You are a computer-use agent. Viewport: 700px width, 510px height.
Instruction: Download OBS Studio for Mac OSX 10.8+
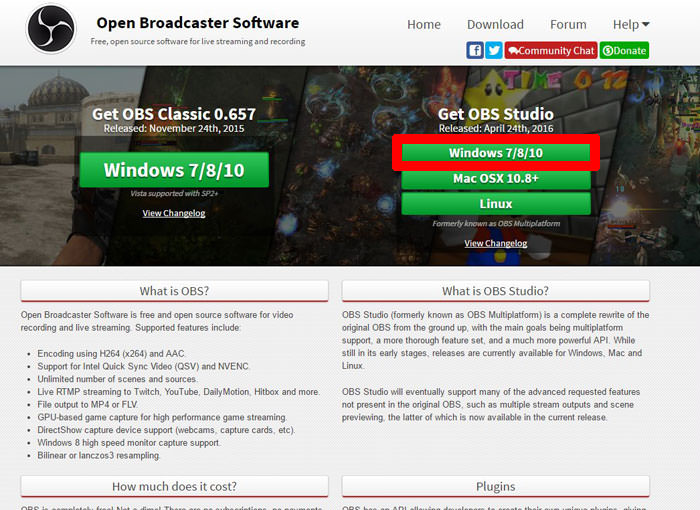[496, 178]
